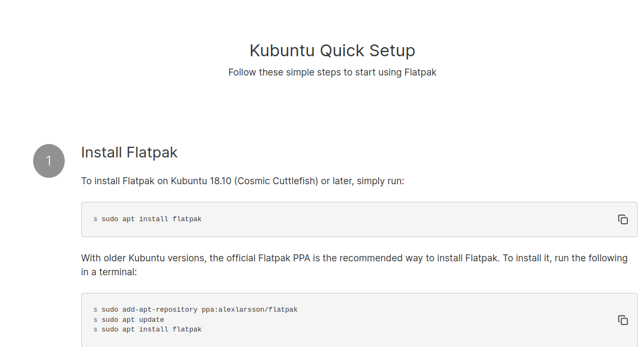Select the Kubuntu Quick Setup heading
This screenshot has width=644, height=347.
[x=332, y=50]
